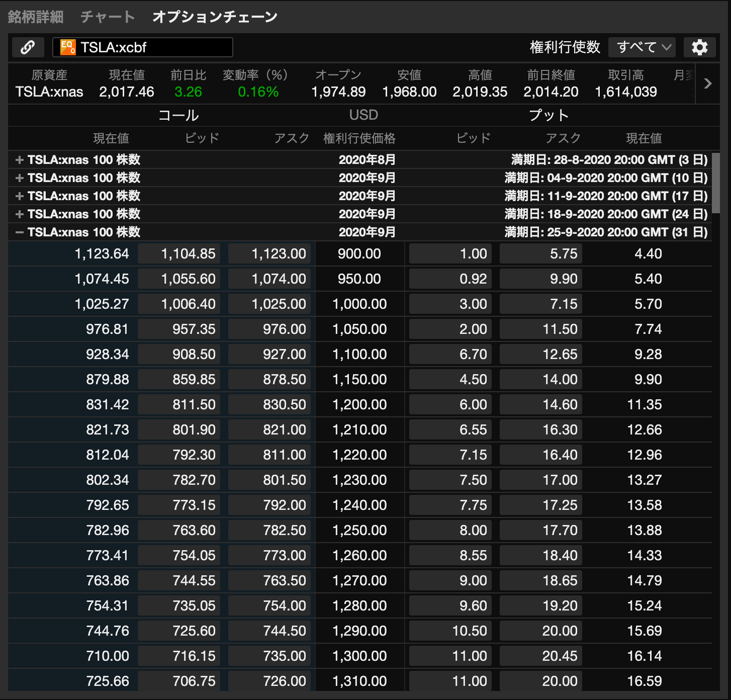Screen dimensions: 731x700
Task: Click put ask 9.90 for strike 950
Action: click(541, 279)
